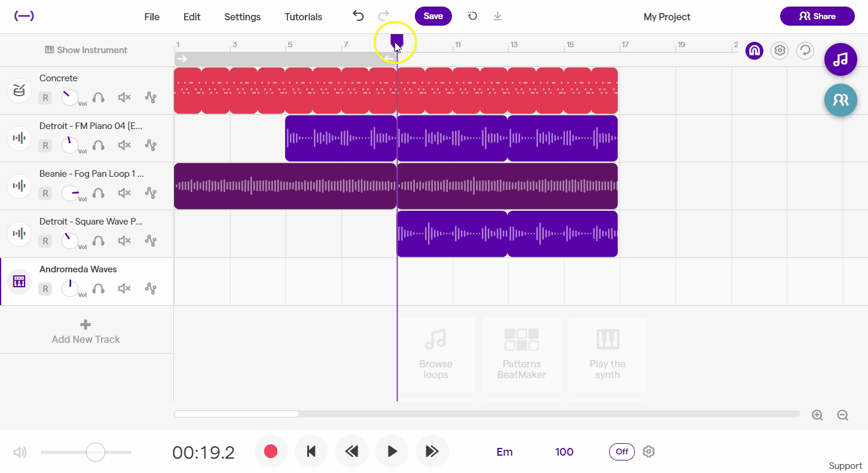Open the File menu
The width and height of the screenshot is (868, 473).
click(151, 17)
